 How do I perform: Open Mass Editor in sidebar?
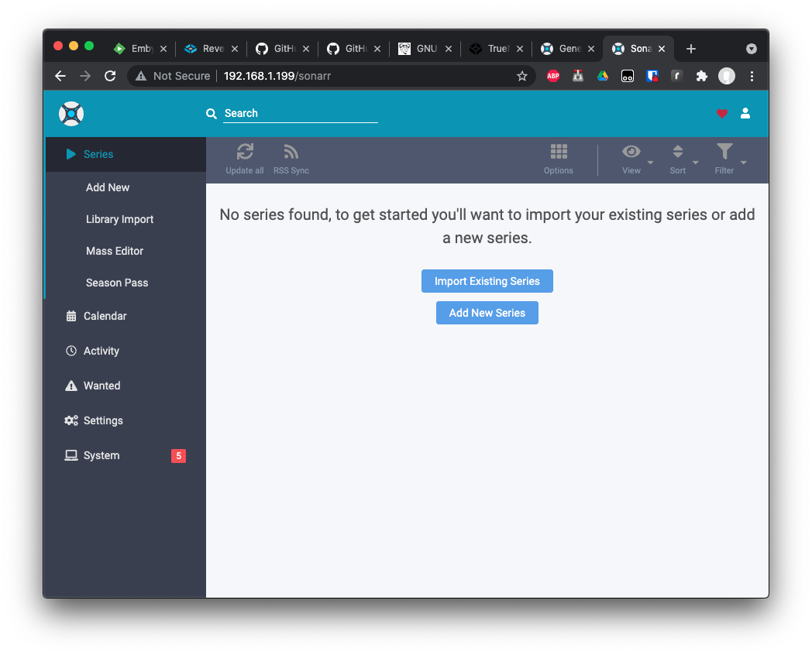(x=126, y=251)
